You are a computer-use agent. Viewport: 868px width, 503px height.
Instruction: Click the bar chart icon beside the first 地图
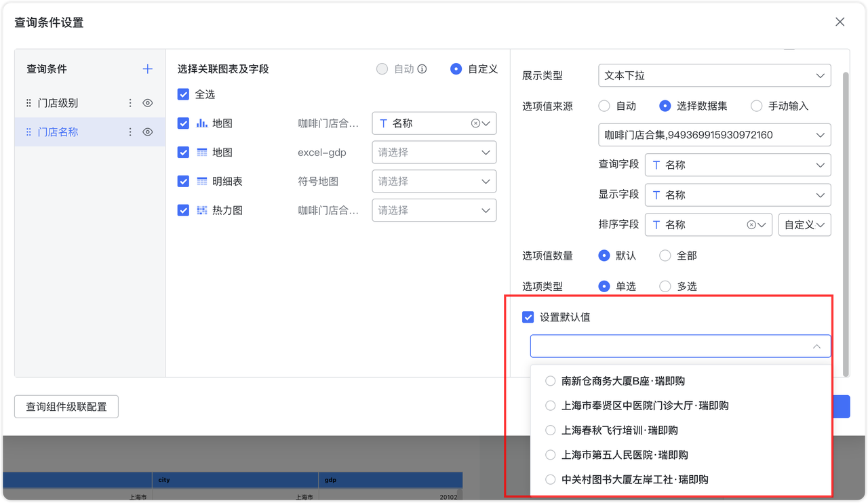201,123
